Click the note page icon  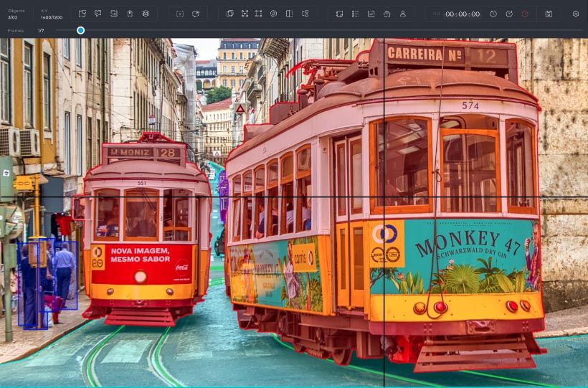tap(339, 14)
